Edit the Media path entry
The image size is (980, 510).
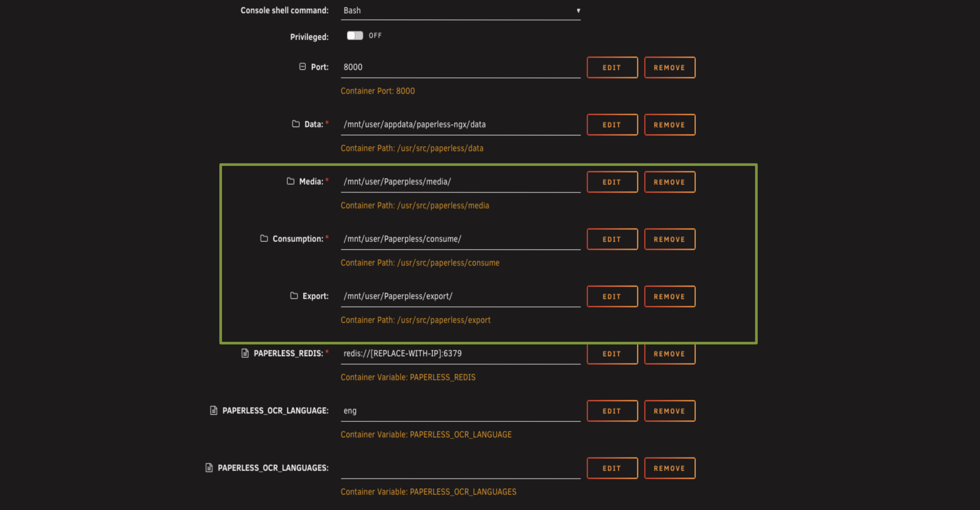click(612, 182)
